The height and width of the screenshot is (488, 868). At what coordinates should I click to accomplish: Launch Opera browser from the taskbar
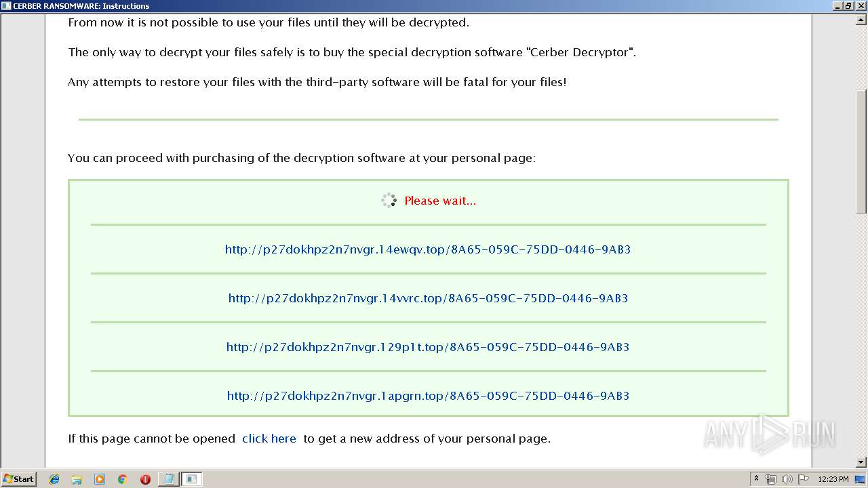pos(145,479)
